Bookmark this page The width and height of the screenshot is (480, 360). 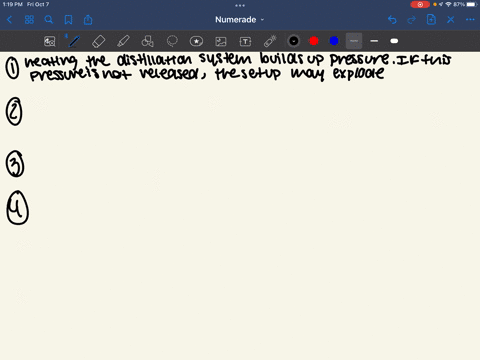click(68, 20)
